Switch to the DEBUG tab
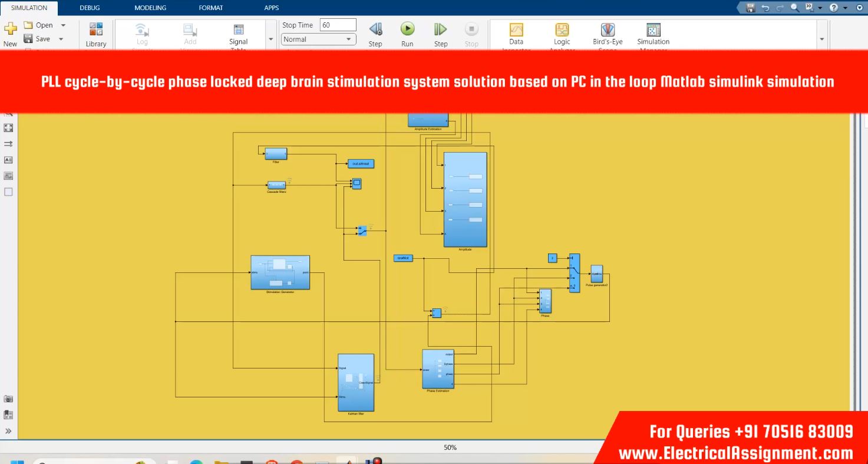The width and height of the screenshot is (868, 464). pos(90,8)
